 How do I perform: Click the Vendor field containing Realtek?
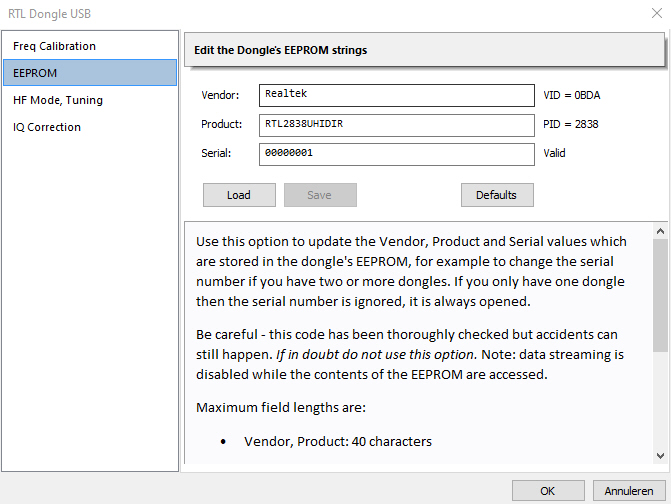(397, 95)
